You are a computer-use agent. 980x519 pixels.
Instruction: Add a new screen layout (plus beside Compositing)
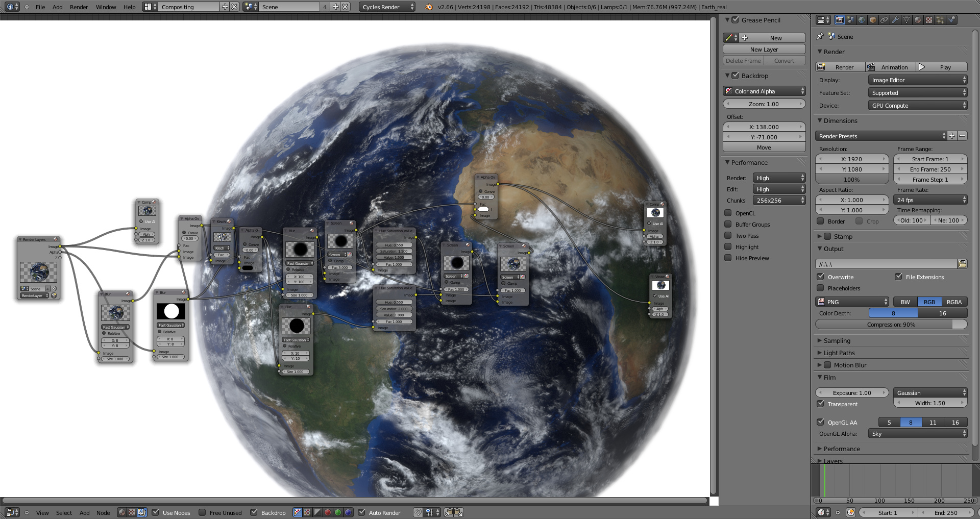pos(225,7)
